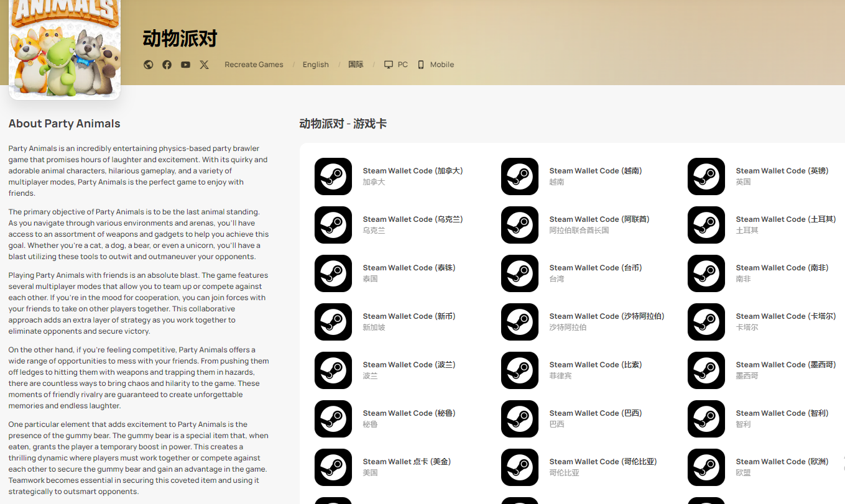Click the About Party Animals heading
The height and width of the screenshot is (504, 845).
[x=65, y=124]
